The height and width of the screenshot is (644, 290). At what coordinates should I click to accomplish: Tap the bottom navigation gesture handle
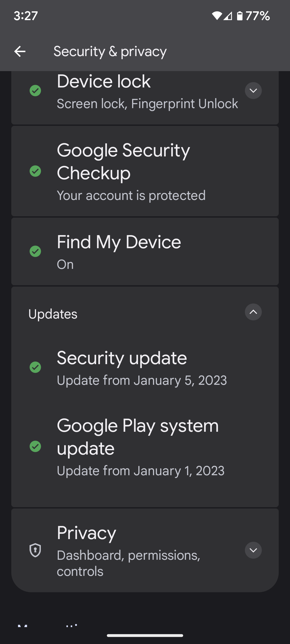[x=145, y=635]
